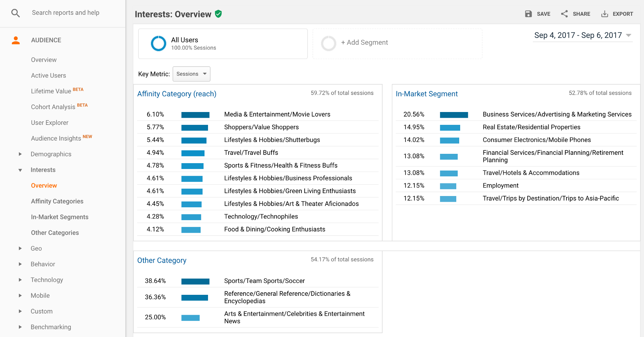Click the Export download icon

[604, 14]
